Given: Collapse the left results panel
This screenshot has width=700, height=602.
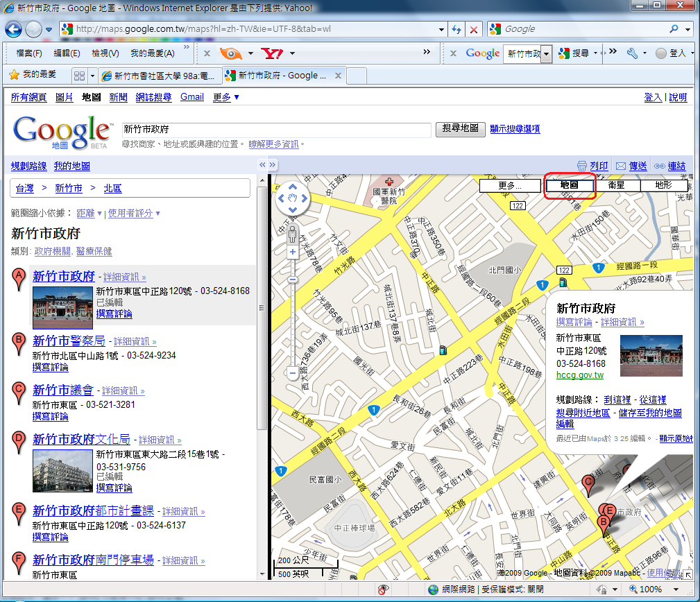Looking at the screenshot, I should (262, 165).
